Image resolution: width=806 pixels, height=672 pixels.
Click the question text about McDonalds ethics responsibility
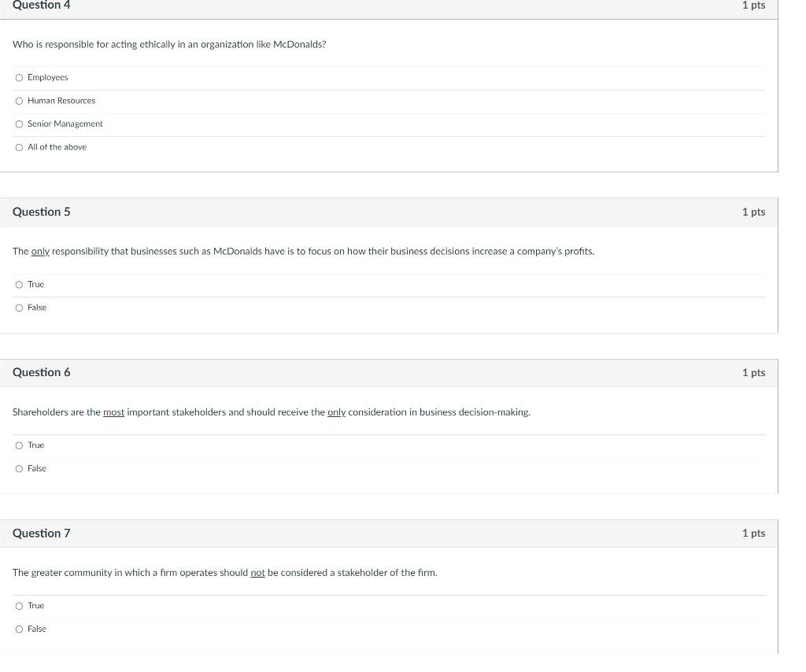[169, 45]
